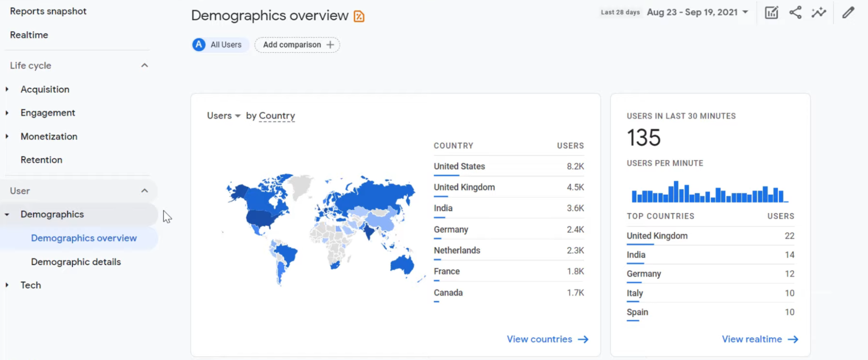This screenshot has width=868, height=360.
Task: Click the pencil edit report icon
Action: point(848,13)
